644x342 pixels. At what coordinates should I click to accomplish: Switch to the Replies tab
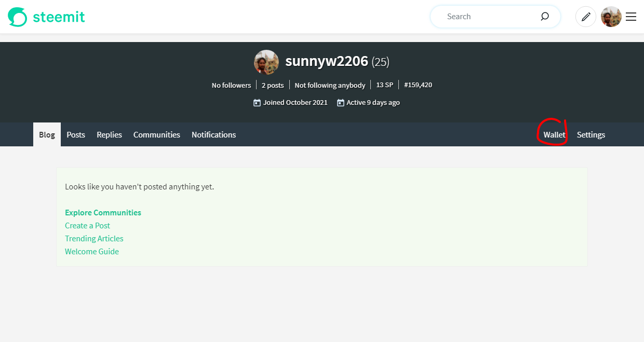pos(109,134)
